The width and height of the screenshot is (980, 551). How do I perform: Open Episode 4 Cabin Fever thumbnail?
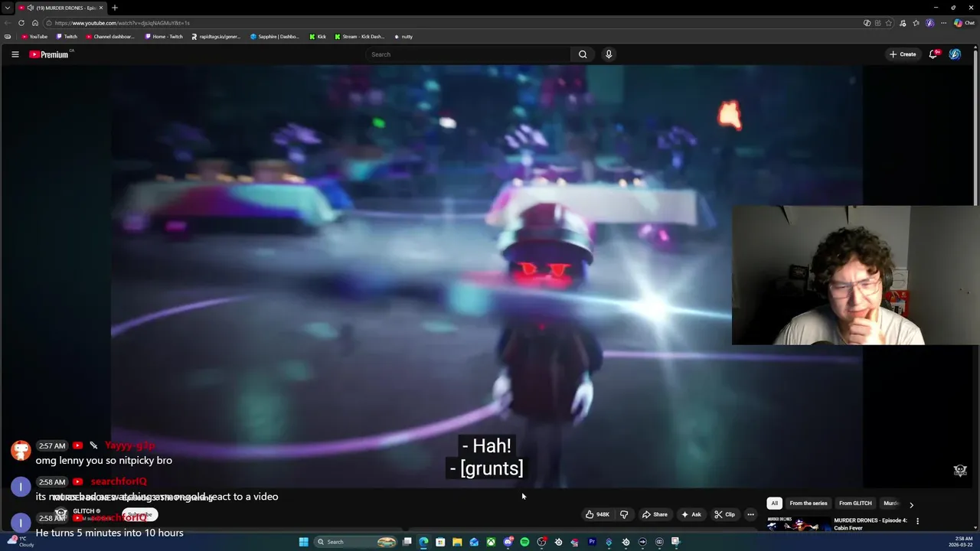click(799, 524)
